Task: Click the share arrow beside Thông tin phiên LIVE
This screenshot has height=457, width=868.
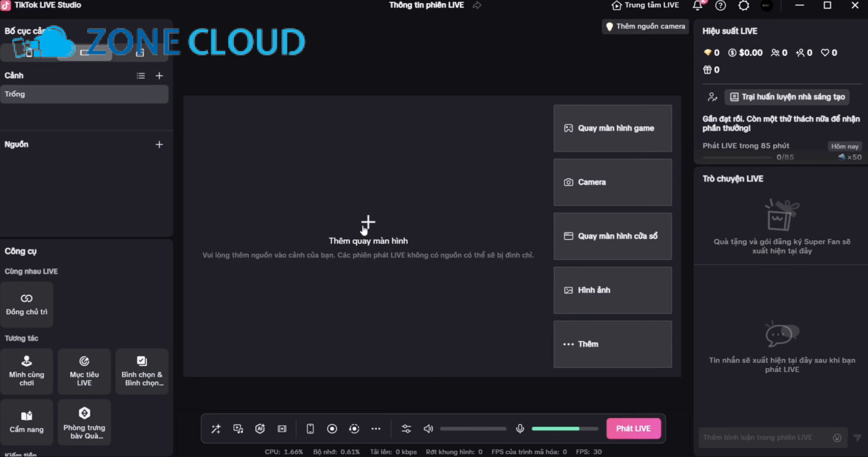Action: point(477,5)
